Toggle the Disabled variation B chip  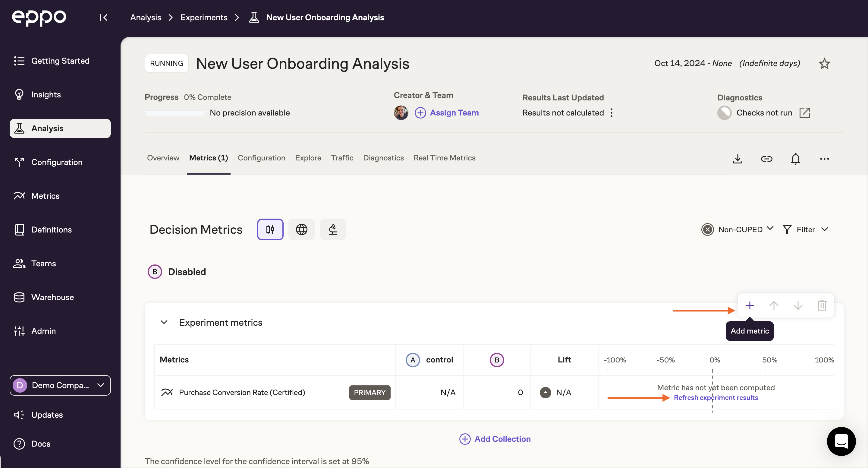coord(177,271)
